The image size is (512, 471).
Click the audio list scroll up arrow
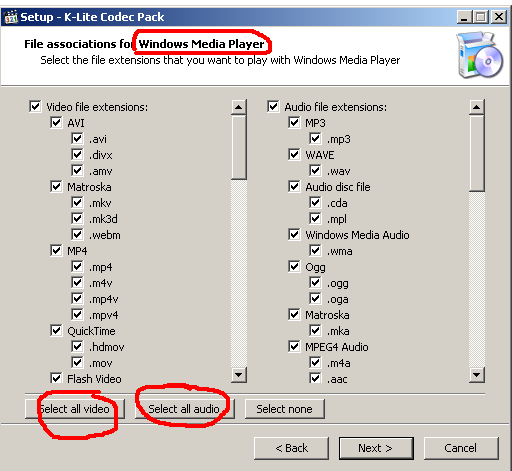(477, 107)
